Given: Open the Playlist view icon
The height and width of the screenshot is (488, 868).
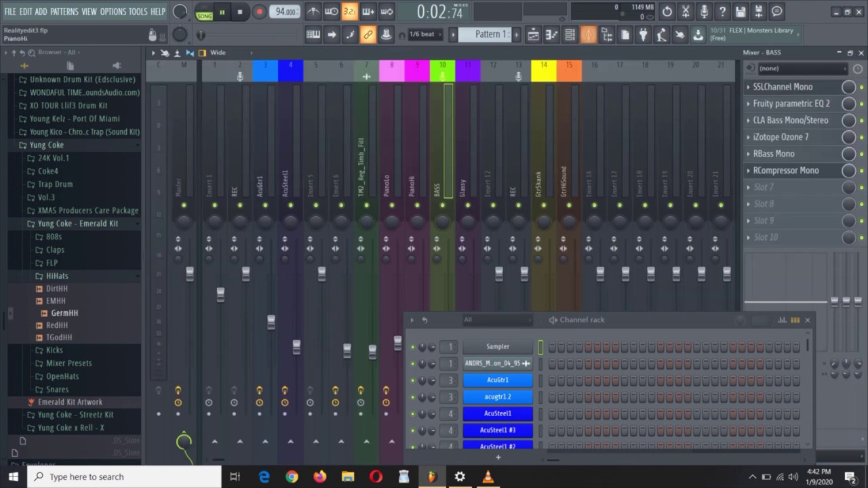Looking at the screenshot, I should click(x=534, y=35).
